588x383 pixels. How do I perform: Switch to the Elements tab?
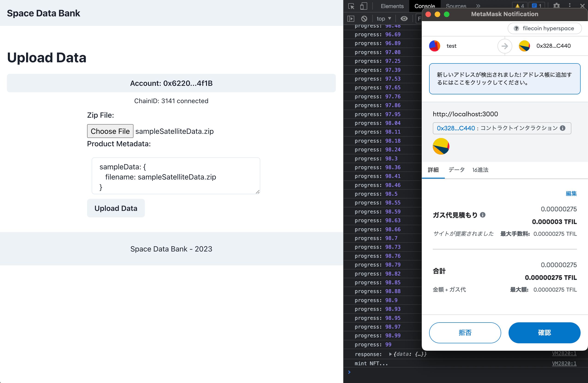coord(392,6)
